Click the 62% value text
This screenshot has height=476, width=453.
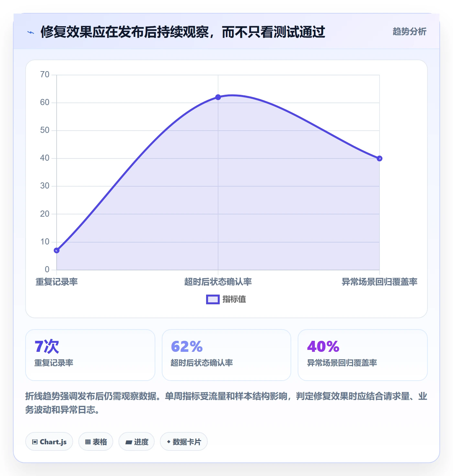187,346
